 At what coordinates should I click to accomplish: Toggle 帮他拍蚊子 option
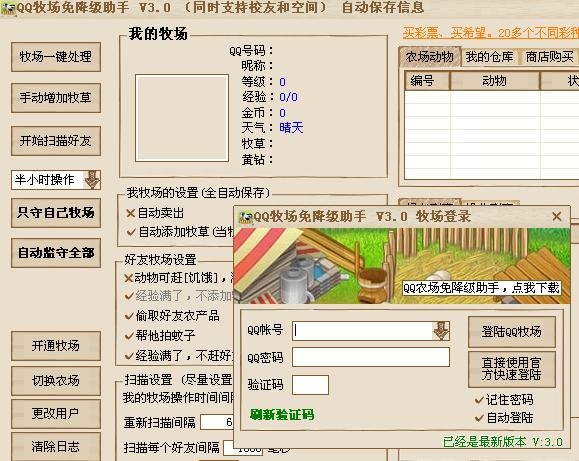coord(160,336)
